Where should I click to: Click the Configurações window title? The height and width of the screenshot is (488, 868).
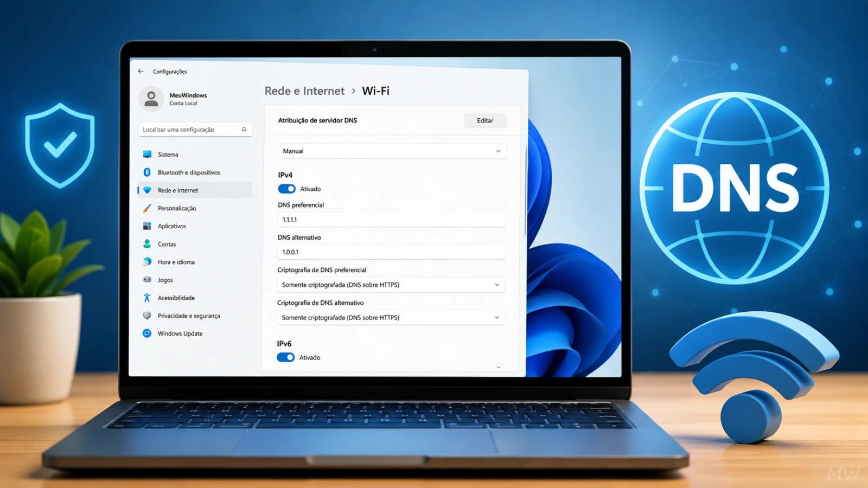tap(170, 72)
